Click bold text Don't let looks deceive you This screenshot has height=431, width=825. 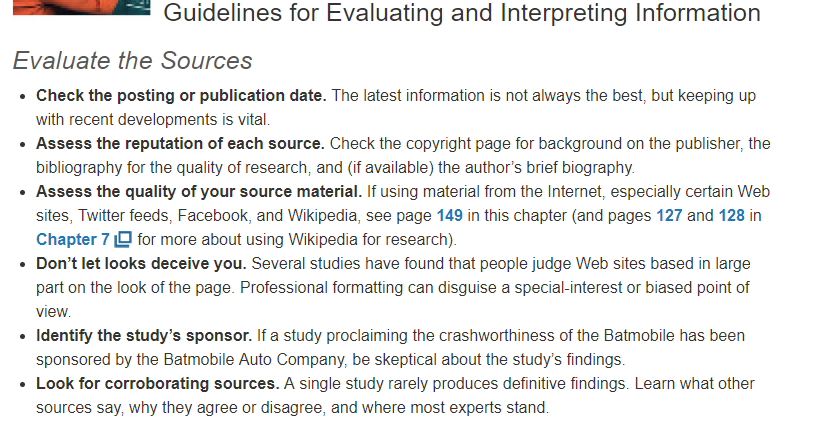[141, 264]
